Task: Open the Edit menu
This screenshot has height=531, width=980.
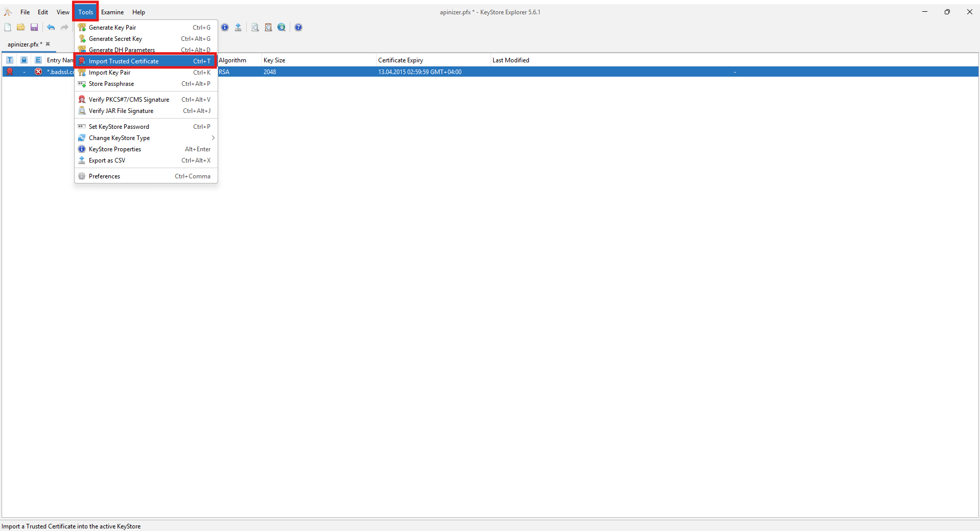Action: [43, 12]
